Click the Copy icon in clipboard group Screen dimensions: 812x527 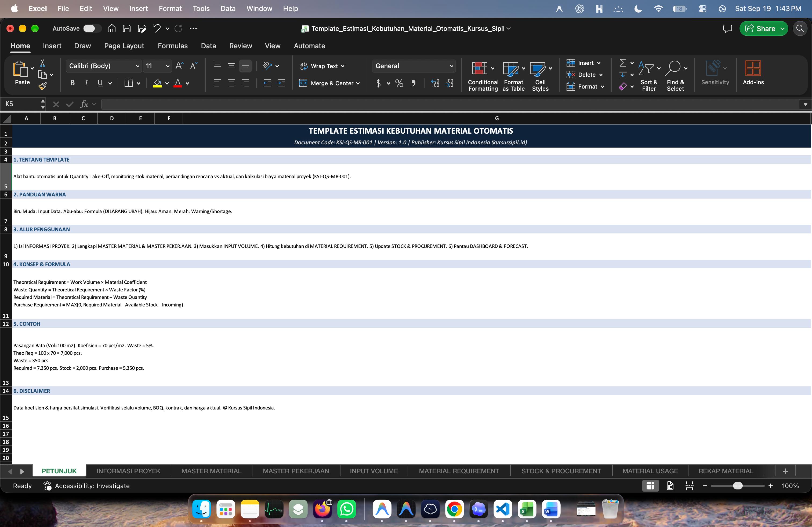(x=42, y=75)
